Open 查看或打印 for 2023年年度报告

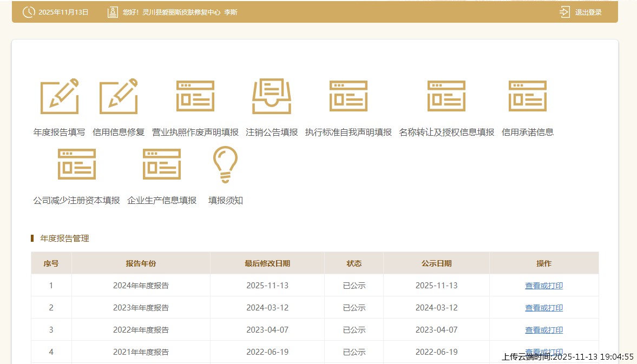point(544,308)
